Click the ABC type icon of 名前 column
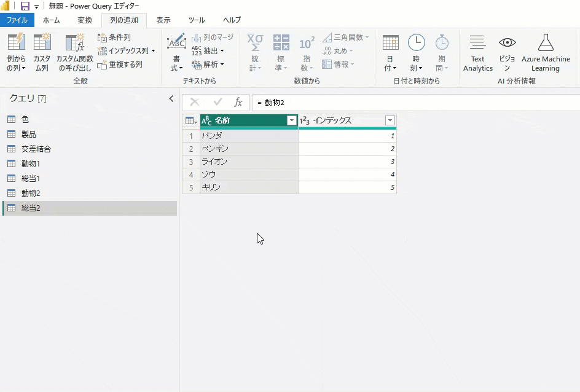 coord(206,120)
